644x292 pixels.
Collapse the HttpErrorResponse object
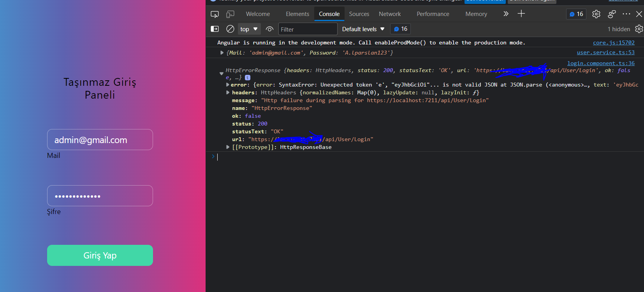pos(222,73)
